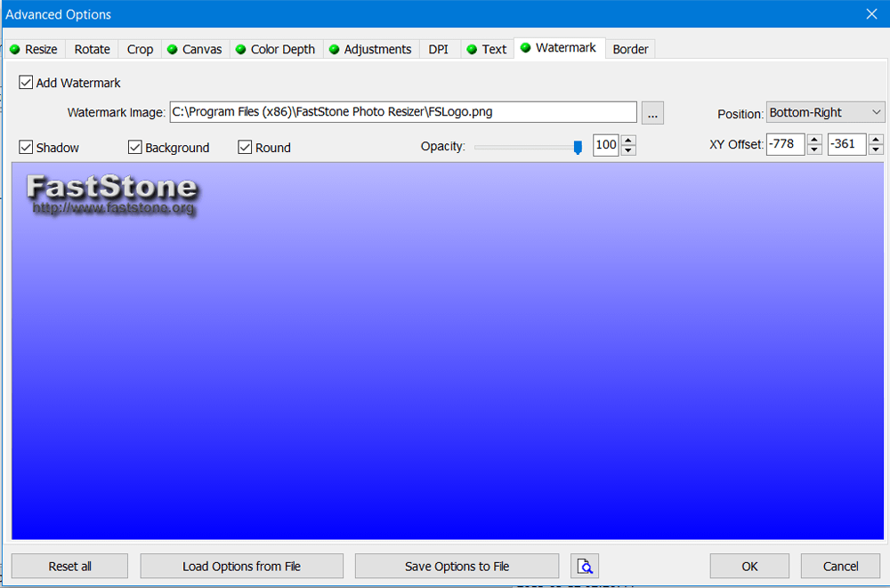Toggle the Shadow checkbox
Image resolution: width=890 pixels, height=588 pixels.
click(x=26, y=147)
